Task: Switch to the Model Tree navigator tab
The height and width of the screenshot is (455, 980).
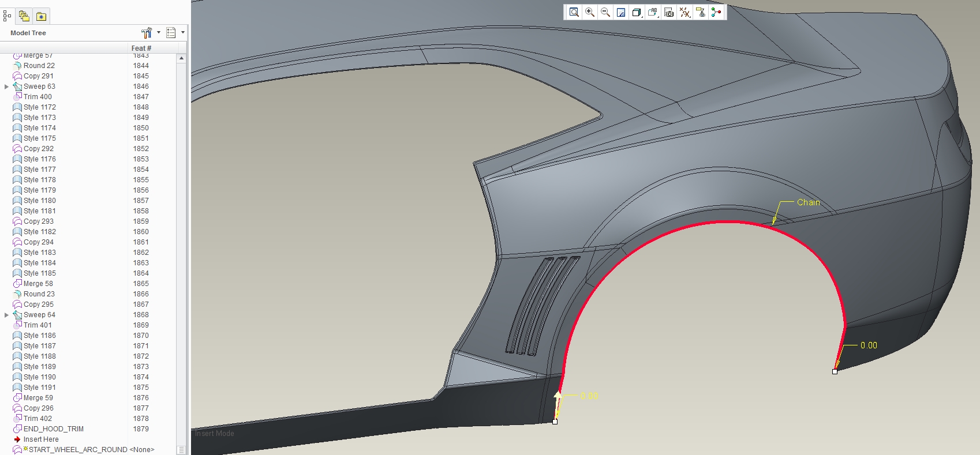Action: (x=7, y=16)
